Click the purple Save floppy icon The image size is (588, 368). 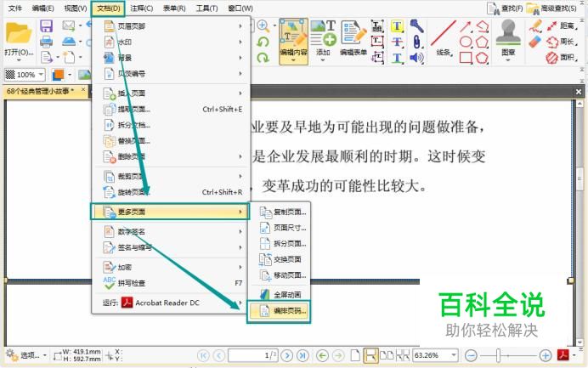pos(46,25)
